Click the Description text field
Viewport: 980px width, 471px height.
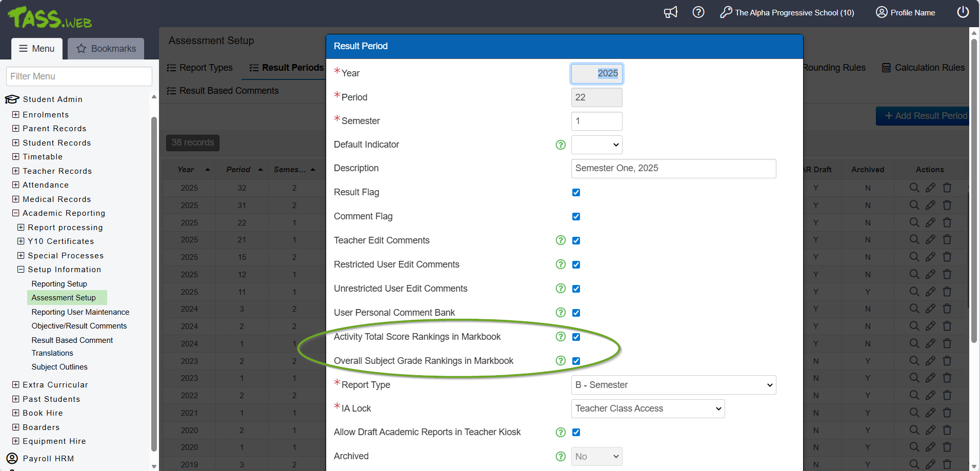(673, 169)
